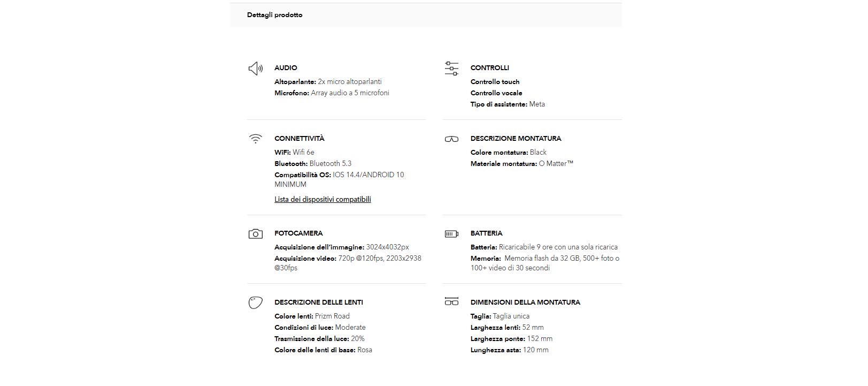Click the sliders icon next to CONTROLLI
Screen dimensions: 868x386
point(451,69)
